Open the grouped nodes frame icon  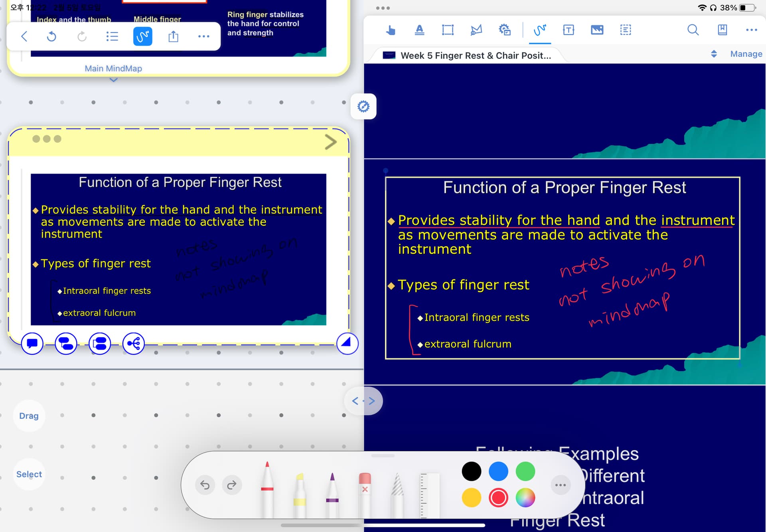tap(100, 343)
